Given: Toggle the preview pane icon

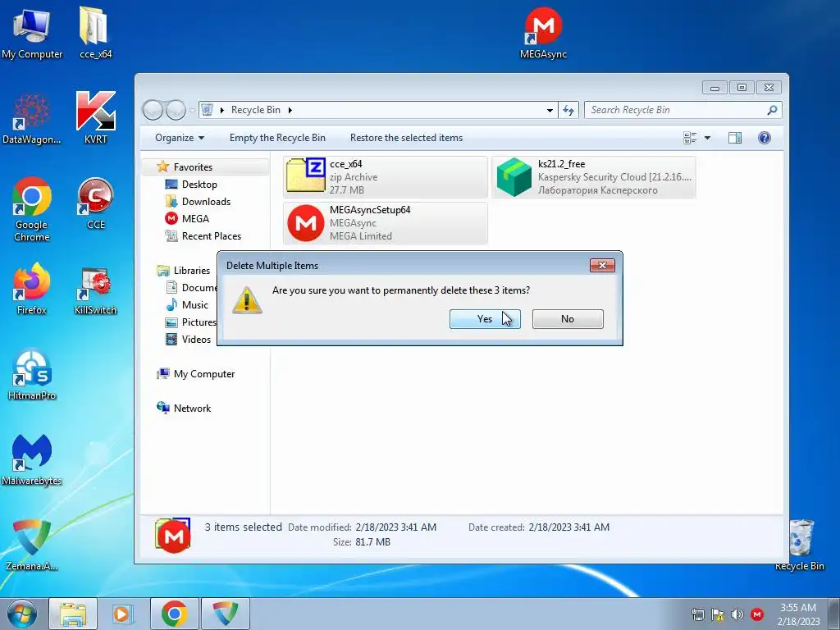Looking at the screenshot, I should pos(735,138).
